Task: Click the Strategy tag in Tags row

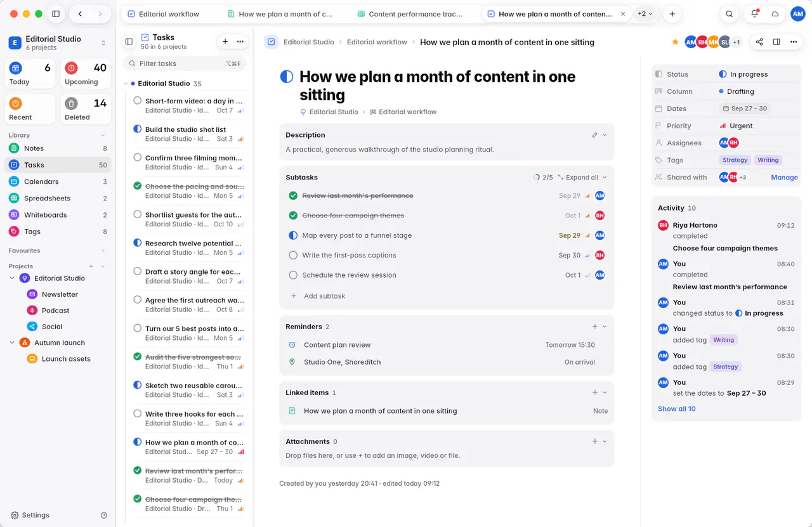Action: (x=735, y=160)
